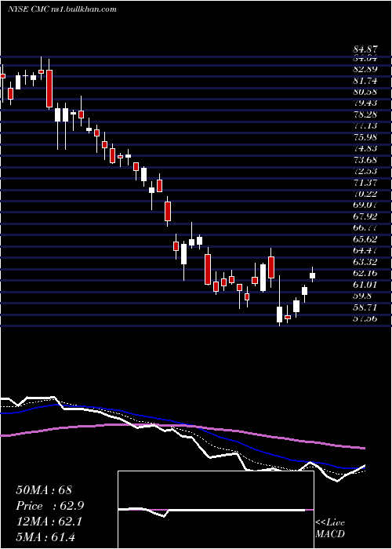Click the 78.28 price level label
The width and height of the screenshot is (392, 549).
tap(365, 115)
